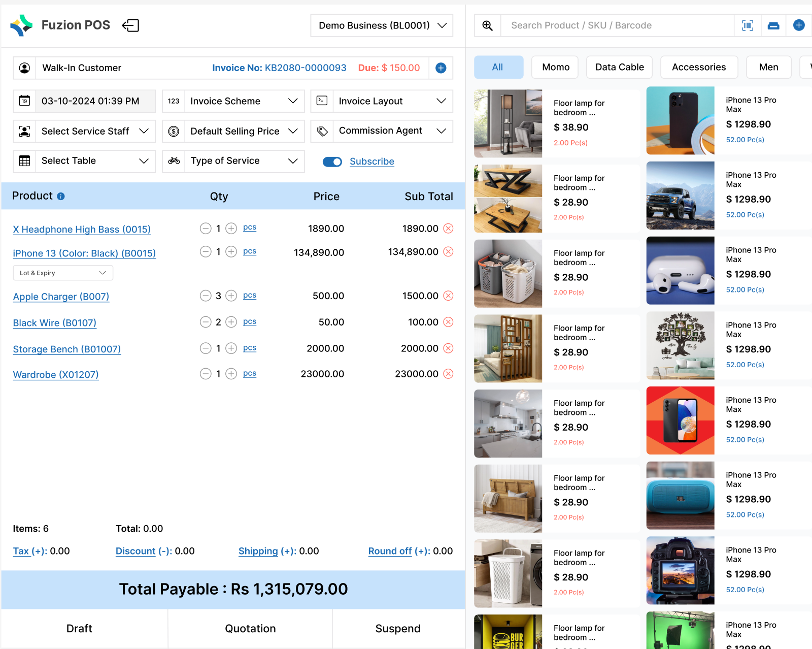Open the Discount (-) link

click(144, 551)
